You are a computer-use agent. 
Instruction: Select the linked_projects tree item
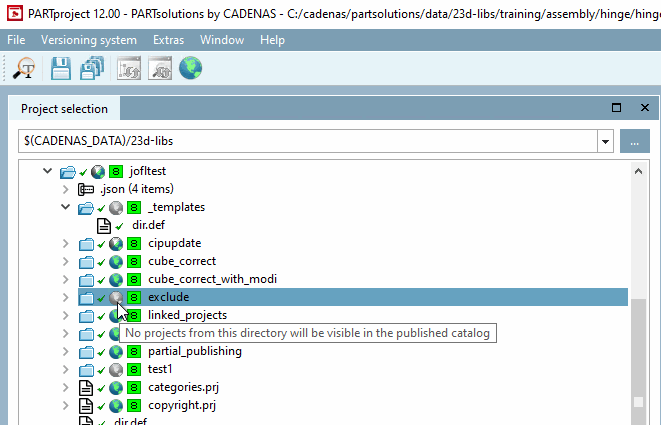(x=188, y=315)
